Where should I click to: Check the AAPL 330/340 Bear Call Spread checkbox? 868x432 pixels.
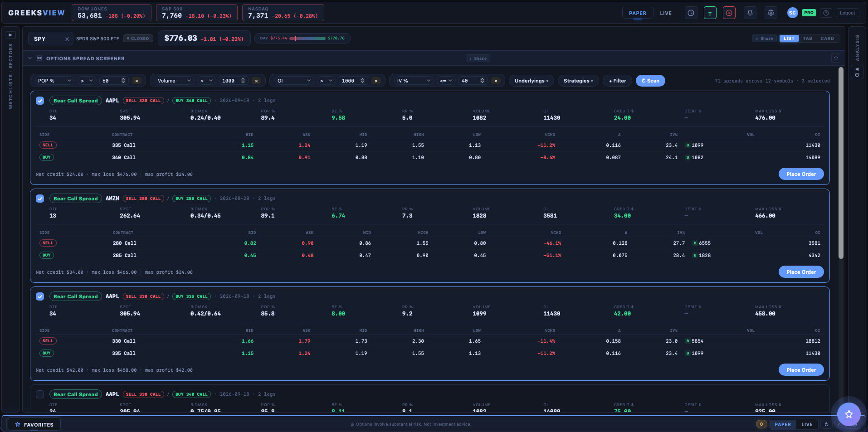coord(40,394)
